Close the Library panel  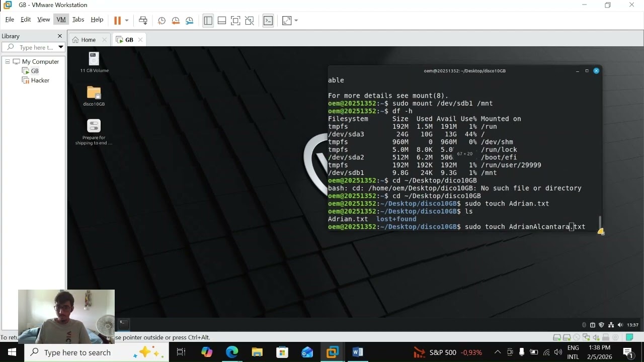60,36
